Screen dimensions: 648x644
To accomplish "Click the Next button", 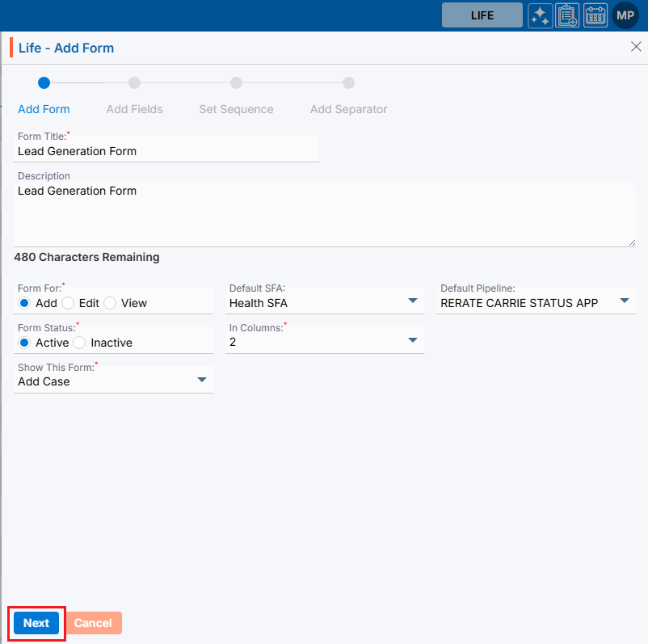I will point(36,623).
